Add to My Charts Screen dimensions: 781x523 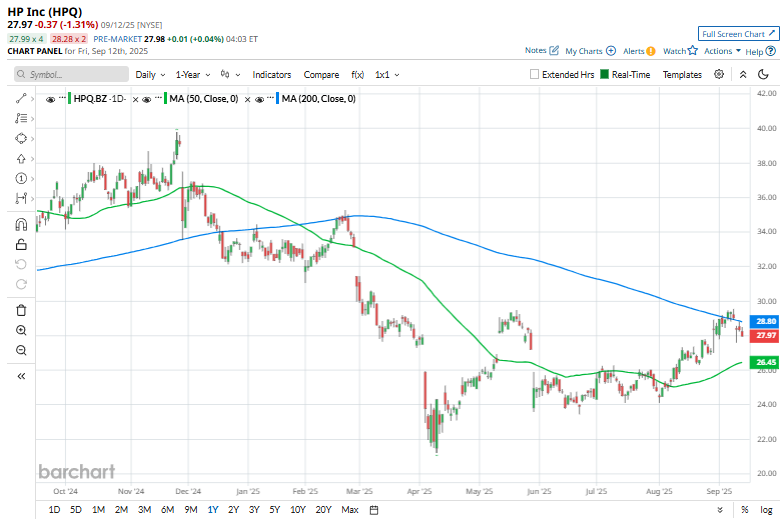click(590, 51)
